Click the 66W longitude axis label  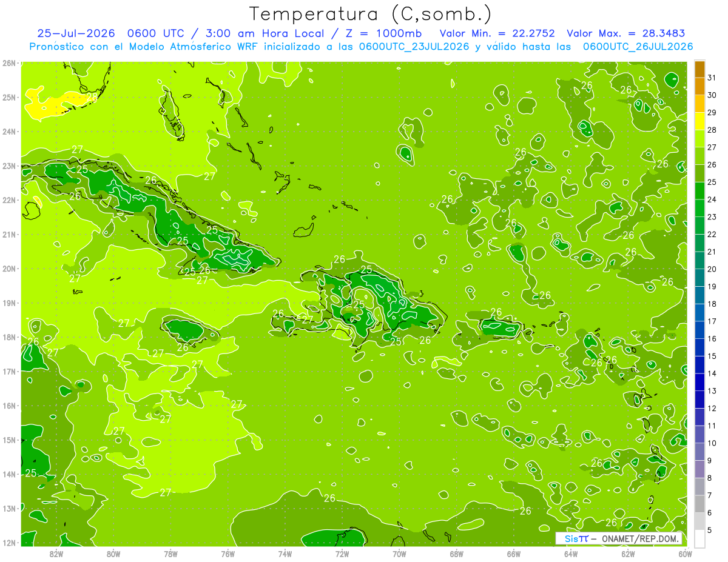[514, 554]
